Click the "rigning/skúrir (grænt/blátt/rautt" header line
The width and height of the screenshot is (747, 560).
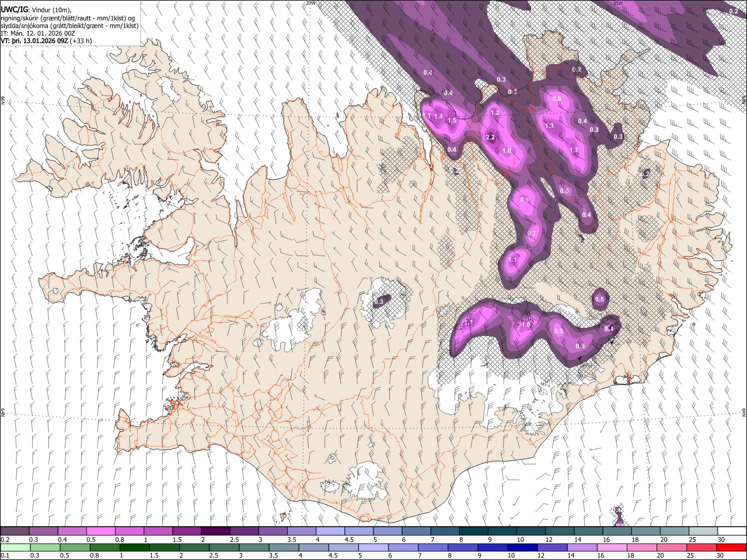(x=68, y=17)
